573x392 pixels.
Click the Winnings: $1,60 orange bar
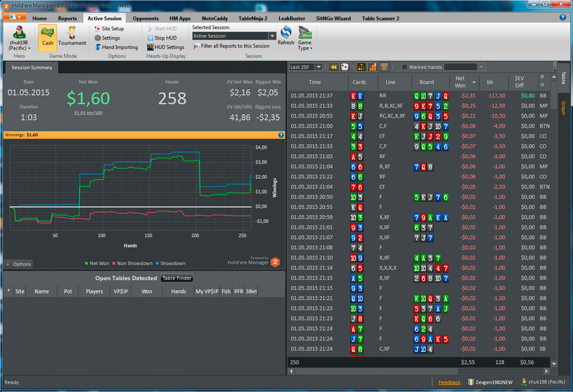point(144,135)
